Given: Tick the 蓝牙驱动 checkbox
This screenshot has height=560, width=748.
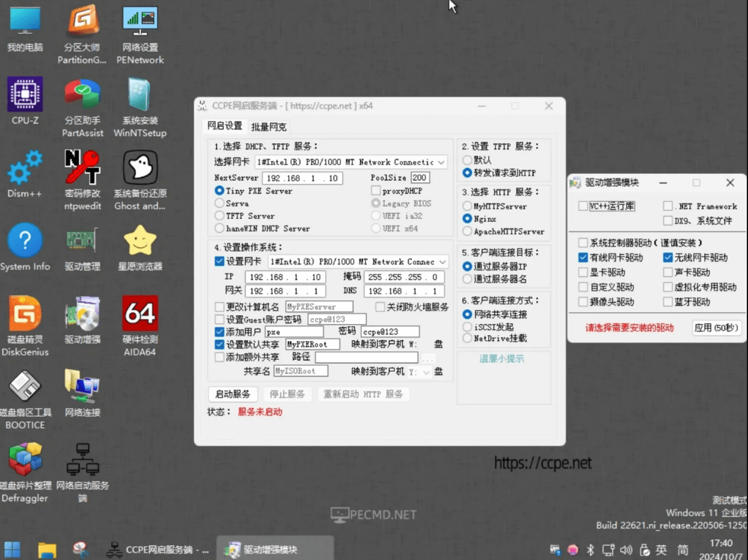Looking at the screenshot, I should pos(667,302).
